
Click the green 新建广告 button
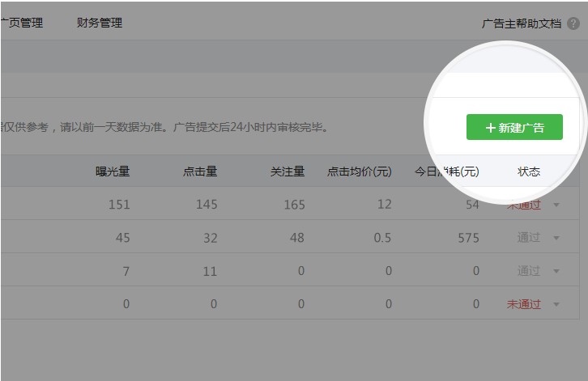514,128
